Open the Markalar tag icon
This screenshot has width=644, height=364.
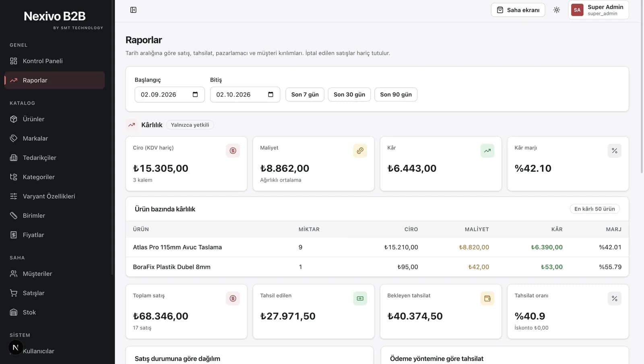[14, 138]
